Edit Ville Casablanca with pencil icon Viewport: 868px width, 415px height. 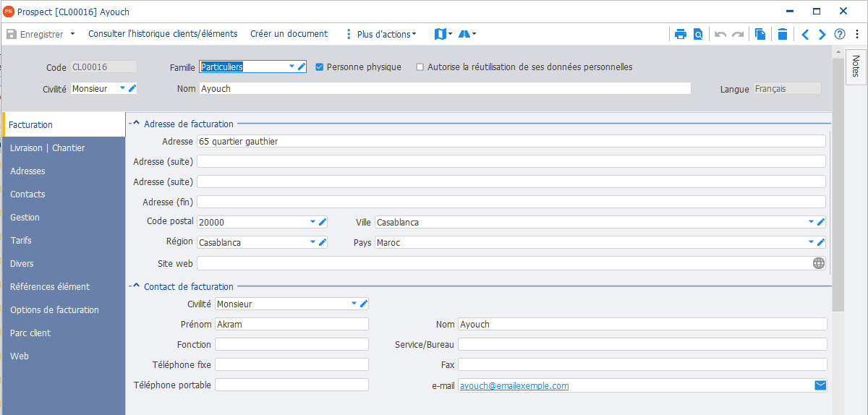coord(821,222)
